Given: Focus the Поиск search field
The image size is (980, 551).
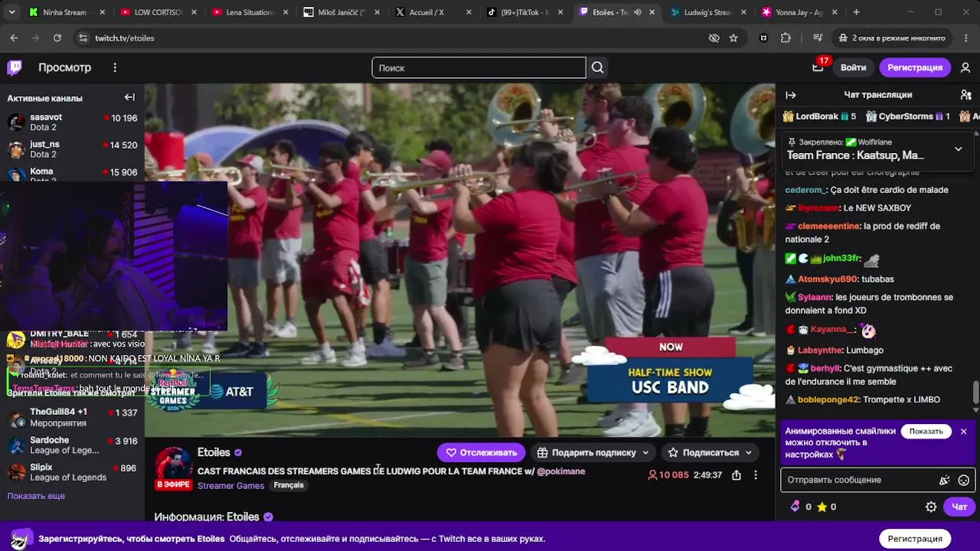Looking at the screenshot, I should tap(479, 67).
